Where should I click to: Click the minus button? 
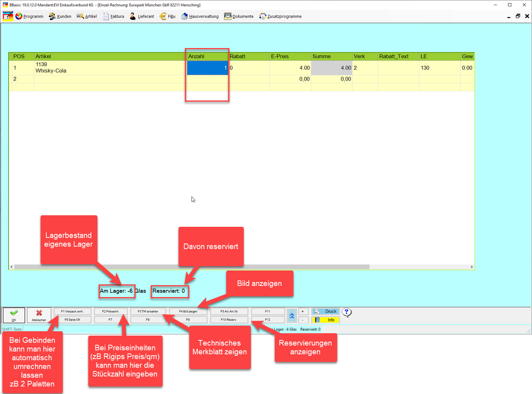[303, 320]
